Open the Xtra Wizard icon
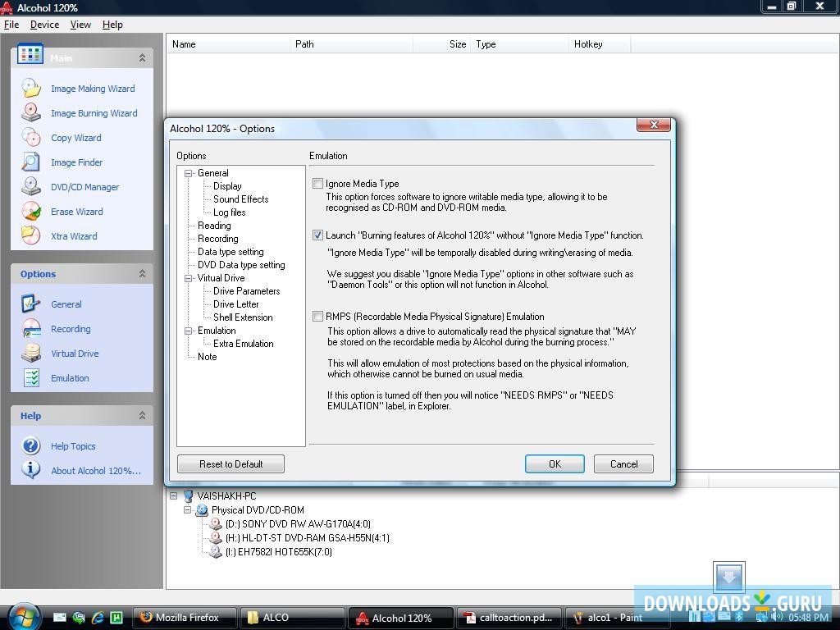This screenshot has width=840, height=630. (31, 235)
